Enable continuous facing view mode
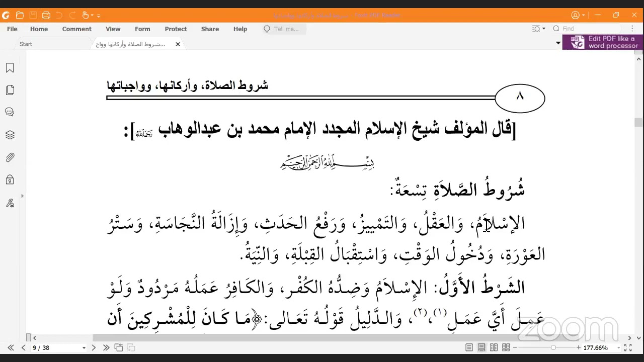 click(x=506, y=347)
